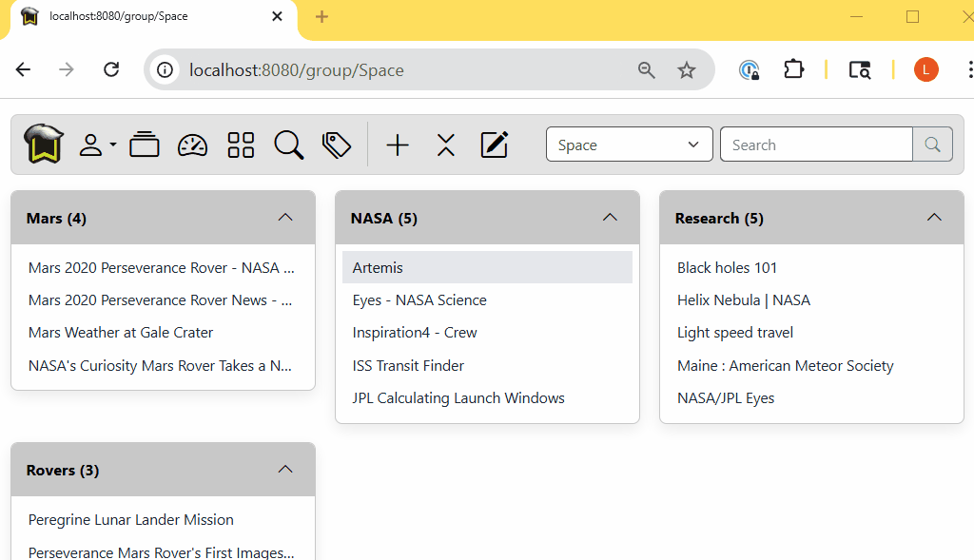
Task: Open the four-squares grid view icon
Action: 241,145
